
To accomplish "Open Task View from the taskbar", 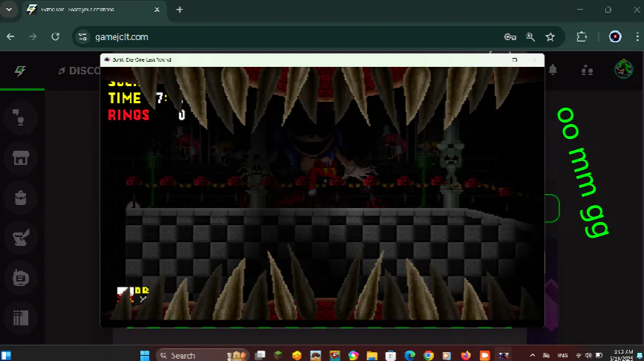I will click(x=260, y=355).
